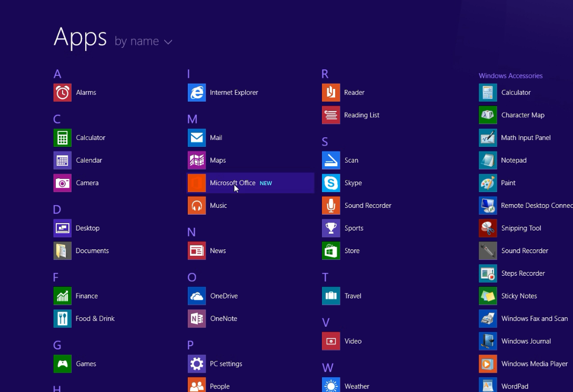Open the Food & Drink app icon
This screenshot has width=573, height=392.
(63, 318)
